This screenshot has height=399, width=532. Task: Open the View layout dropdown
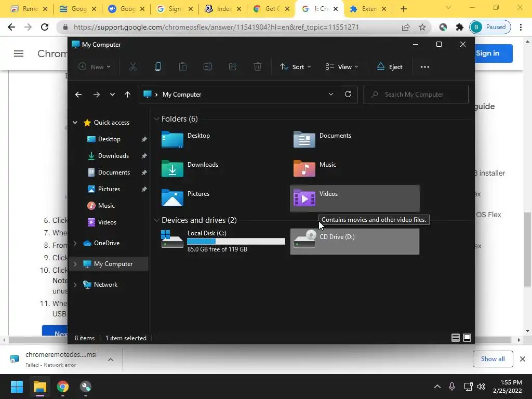(342, 67)
